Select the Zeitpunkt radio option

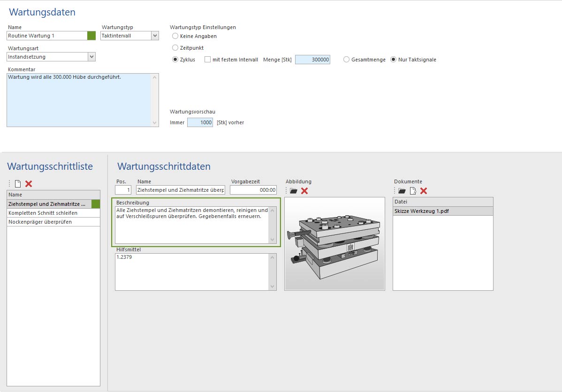[175, 48]
